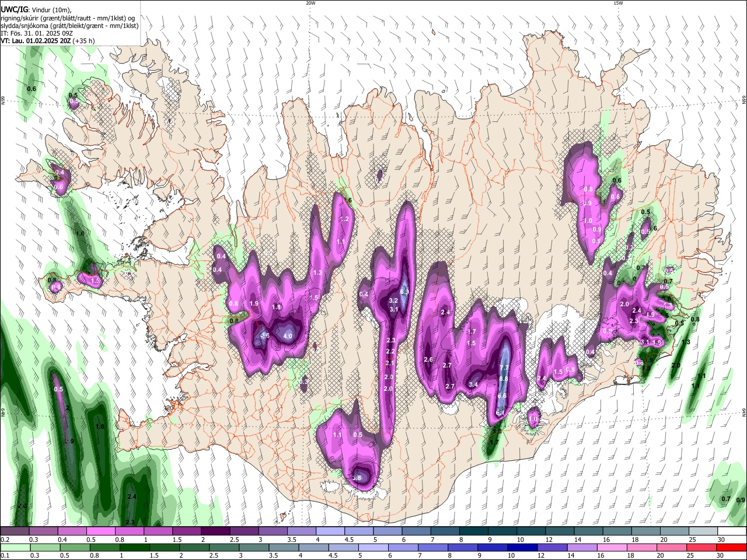Select the VT: Lau. 01.02.2025 20Z (+35 h) line

pyautogui.click(x=48, y=41)
